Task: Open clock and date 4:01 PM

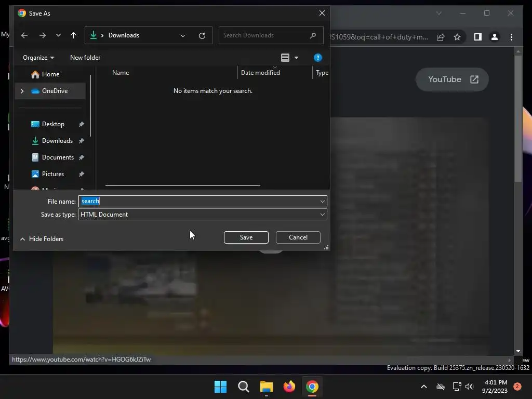Action: tap(495, 387)
